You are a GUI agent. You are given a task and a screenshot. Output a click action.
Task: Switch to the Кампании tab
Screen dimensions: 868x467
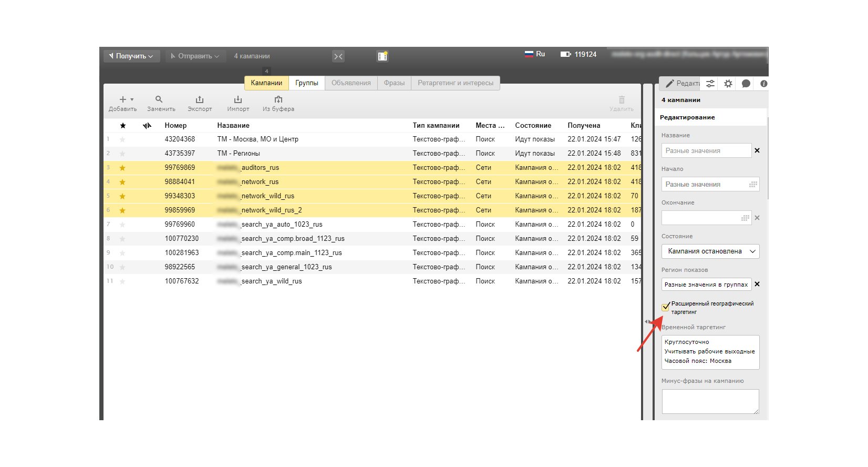point(266,83)
